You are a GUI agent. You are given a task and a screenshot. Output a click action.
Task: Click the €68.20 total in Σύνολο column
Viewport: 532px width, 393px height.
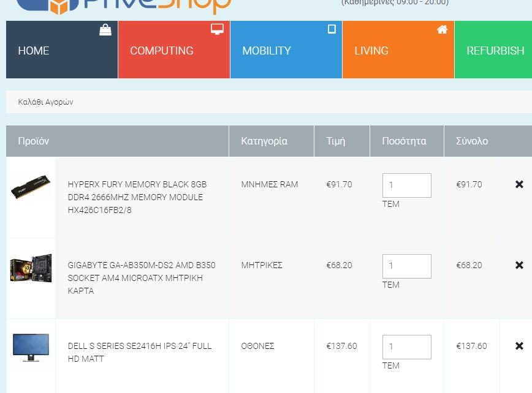469,265
